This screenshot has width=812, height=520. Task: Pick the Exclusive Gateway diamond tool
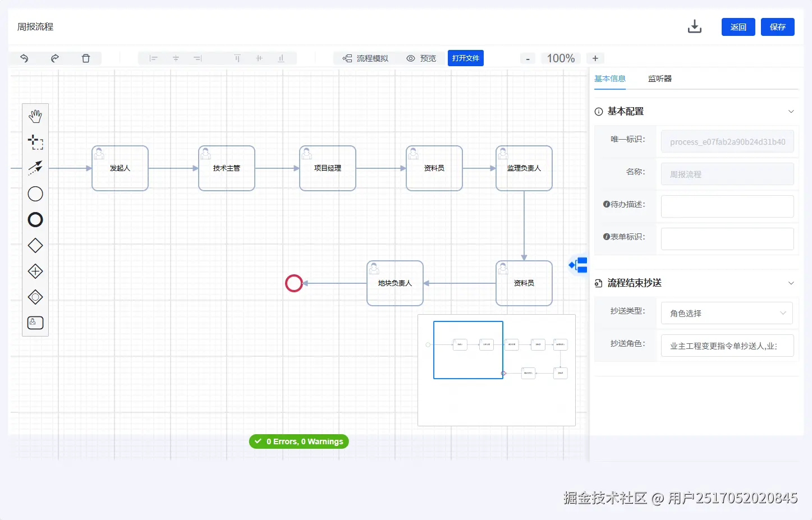pyautogui.click(x=35, y=245)
